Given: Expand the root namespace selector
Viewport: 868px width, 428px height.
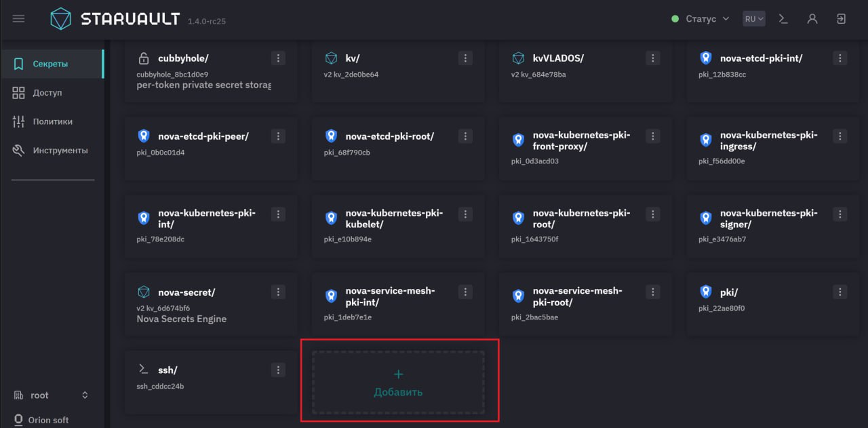Looking at the screenshot, I should tap(52, 395).
